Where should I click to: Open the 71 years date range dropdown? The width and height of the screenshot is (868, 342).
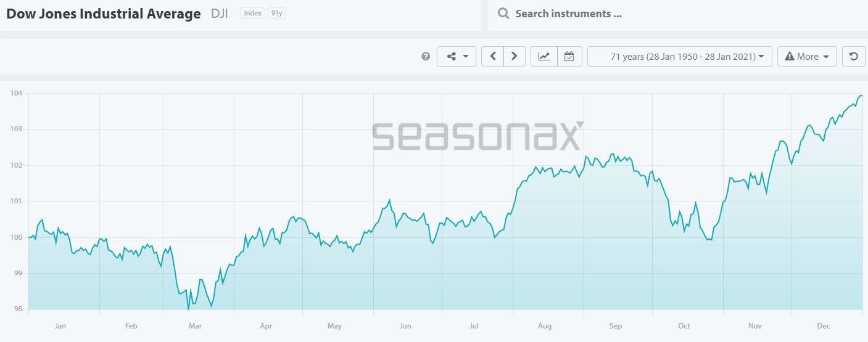coord(680,56)
